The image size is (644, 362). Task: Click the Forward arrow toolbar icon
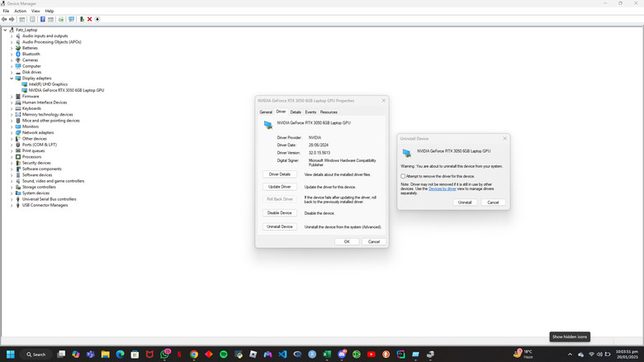pyautogui.click(x=12, y=19)
